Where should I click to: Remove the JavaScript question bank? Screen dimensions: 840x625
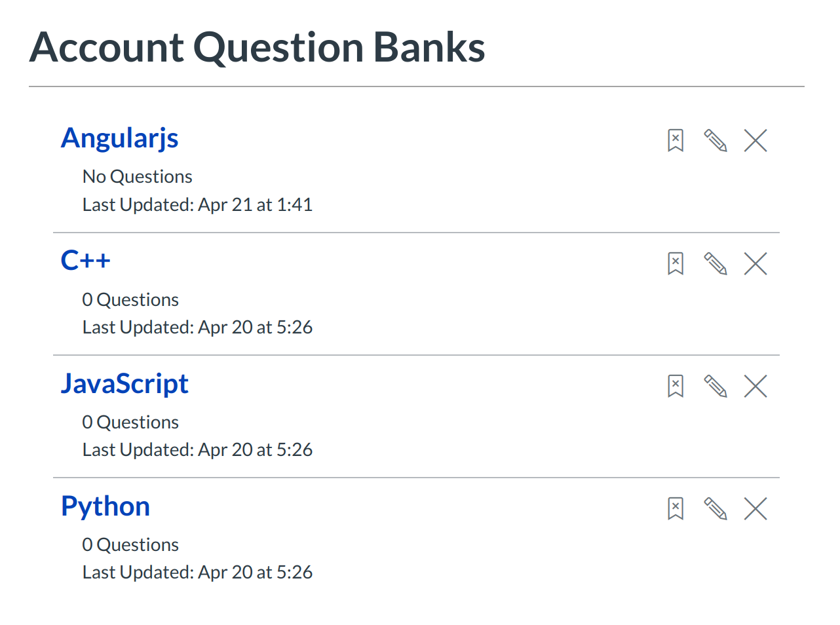755,386
